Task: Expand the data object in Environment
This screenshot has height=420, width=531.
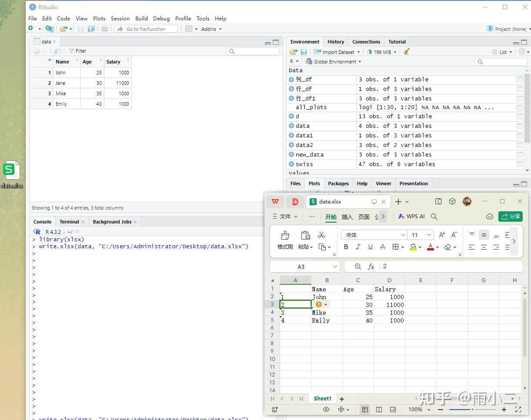Action: [x=291, y=126]
